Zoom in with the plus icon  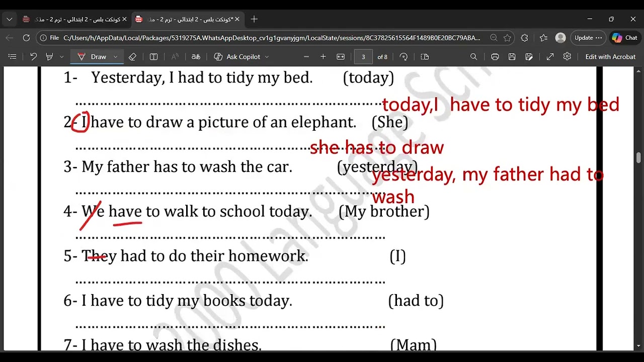click(x=323, y=57)
